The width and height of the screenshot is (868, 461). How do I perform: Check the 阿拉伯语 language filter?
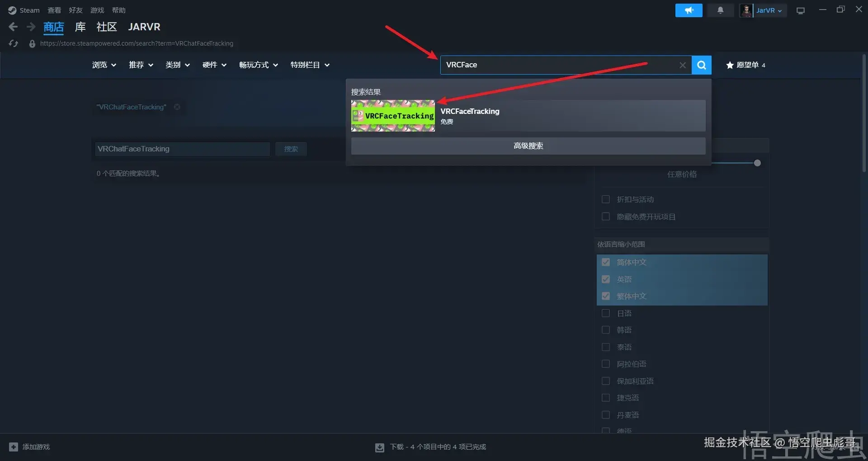pos(606,364)
